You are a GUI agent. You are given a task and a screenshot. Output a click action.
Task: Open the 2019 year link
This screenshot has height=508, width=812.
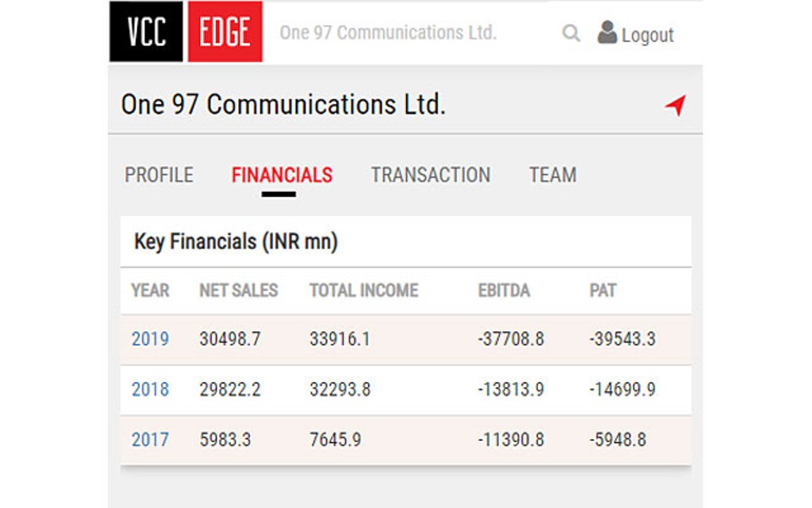tap(150, 339)
